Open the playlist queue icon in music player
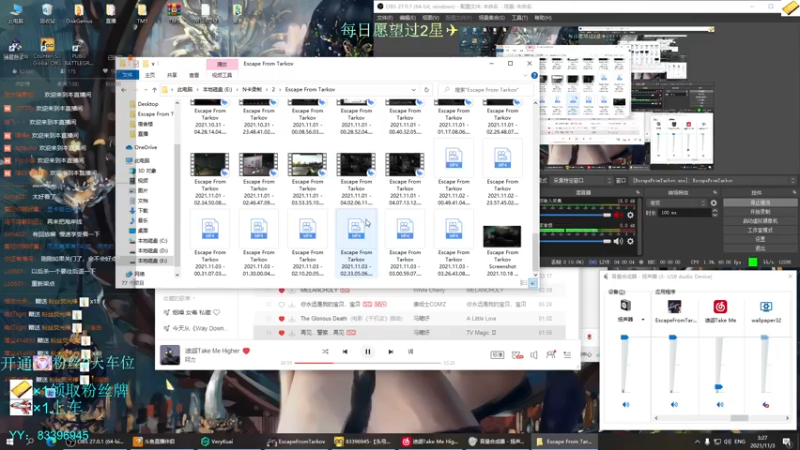The image size is (800, 450). point(567,355)
